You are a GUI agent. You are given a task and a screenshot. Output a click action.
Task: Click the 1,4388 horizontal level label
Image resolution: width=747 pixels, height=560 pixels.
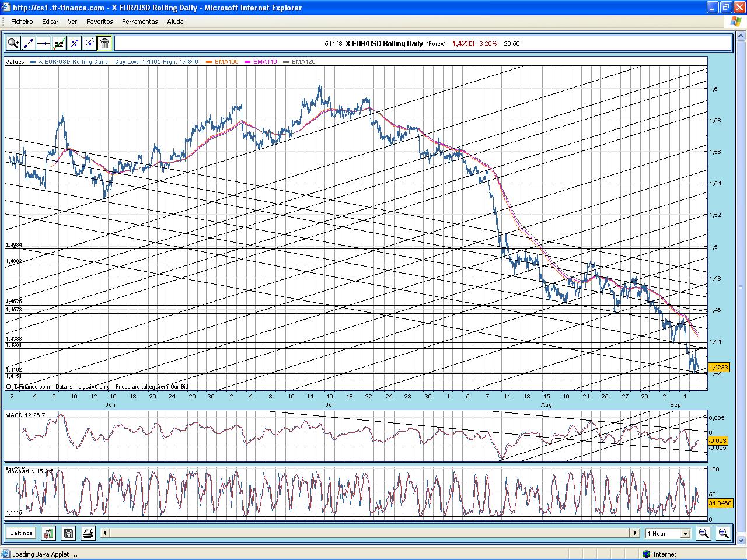click(x=13, y=339)
